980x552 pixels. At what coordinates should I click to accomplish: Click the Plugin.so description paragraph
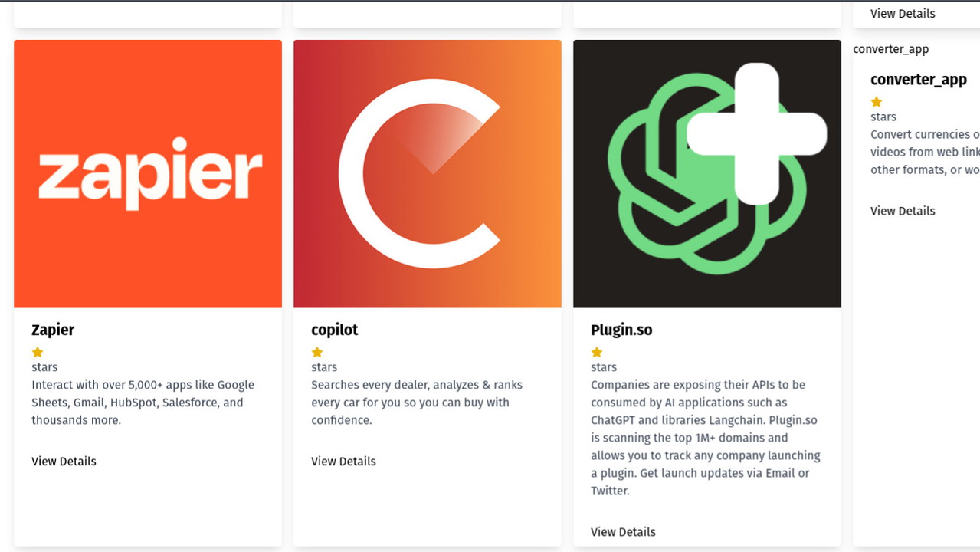(706, 438)
